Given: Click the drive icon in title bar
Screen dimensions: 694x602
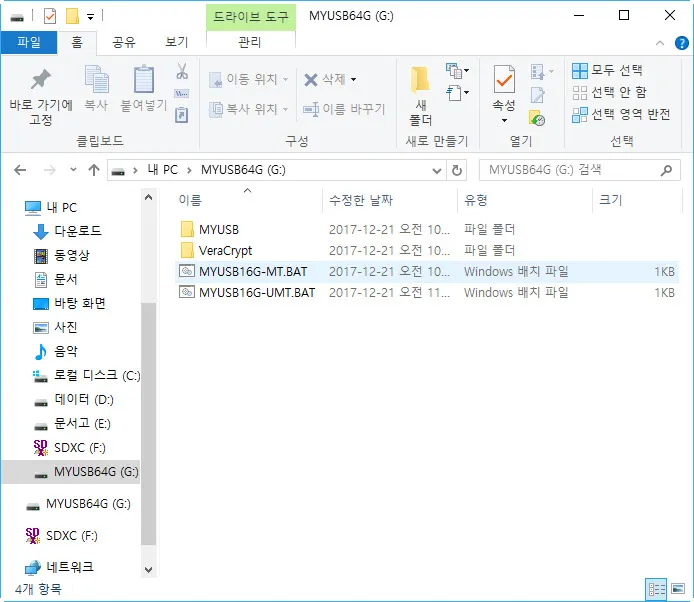Looking at the screenshot, I should tap(17, 18).
